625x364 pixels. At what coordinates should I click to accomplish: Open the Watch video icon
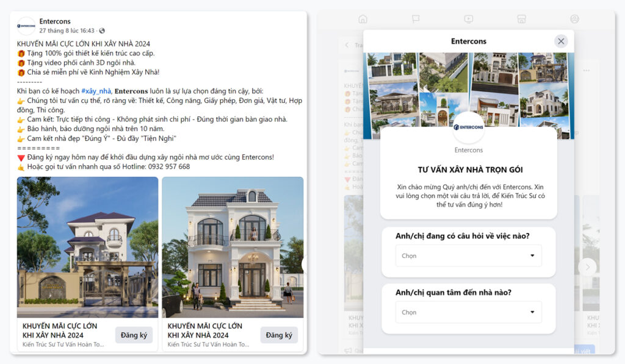point(468,20)
